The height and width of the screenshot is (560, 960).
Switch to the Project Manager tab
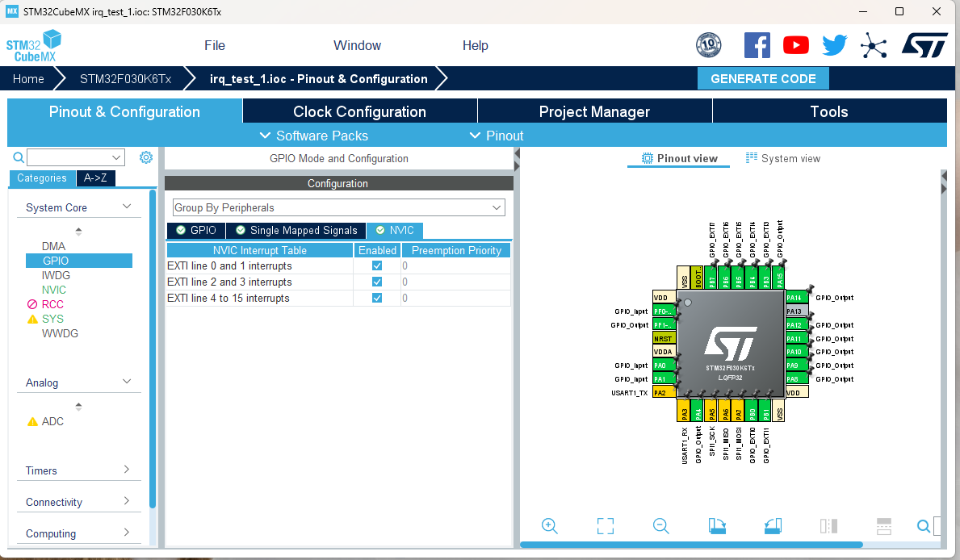[594, 111]
